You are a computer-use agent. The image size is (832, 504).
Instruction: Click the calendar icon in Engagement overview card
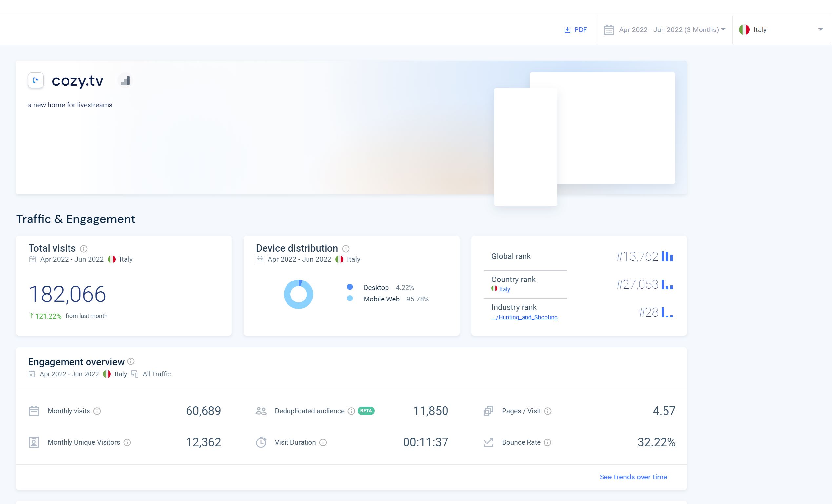(32, 374)
